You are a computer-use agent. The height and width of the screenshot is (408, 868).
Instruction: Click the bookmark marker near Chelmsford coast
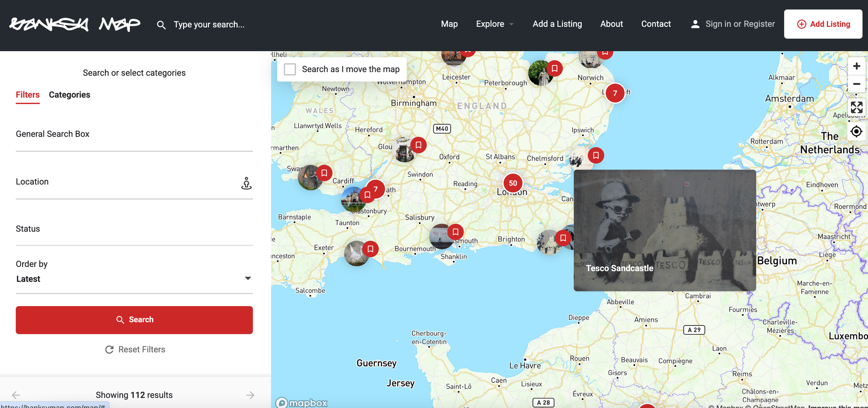coord(596,155)
